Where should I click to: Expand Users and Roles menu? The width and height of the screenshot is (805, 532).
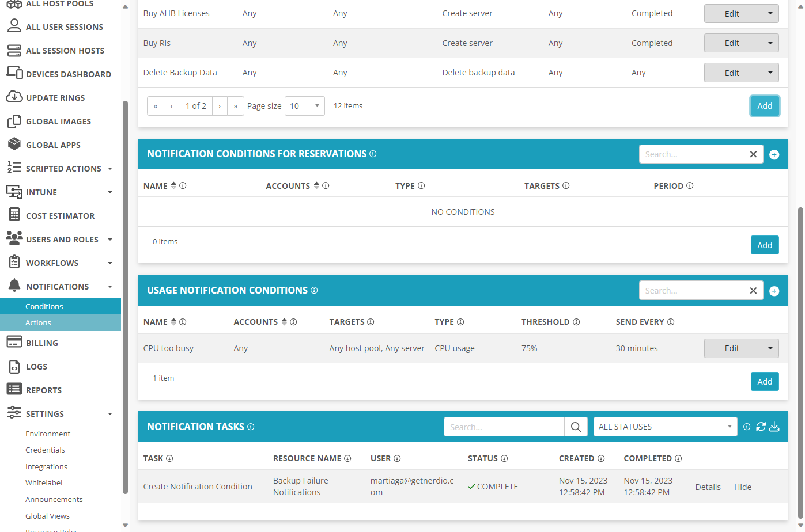[x=110, y=240]
